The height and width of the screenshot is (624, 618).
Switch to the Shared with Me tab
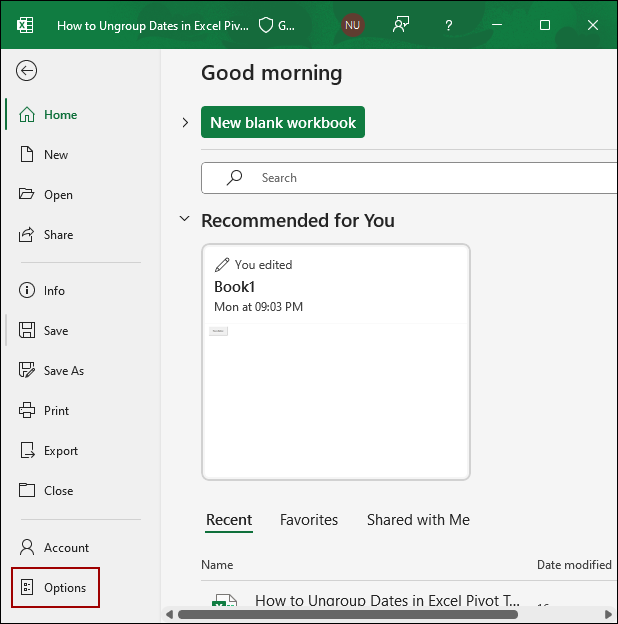[x=418, y=520]
